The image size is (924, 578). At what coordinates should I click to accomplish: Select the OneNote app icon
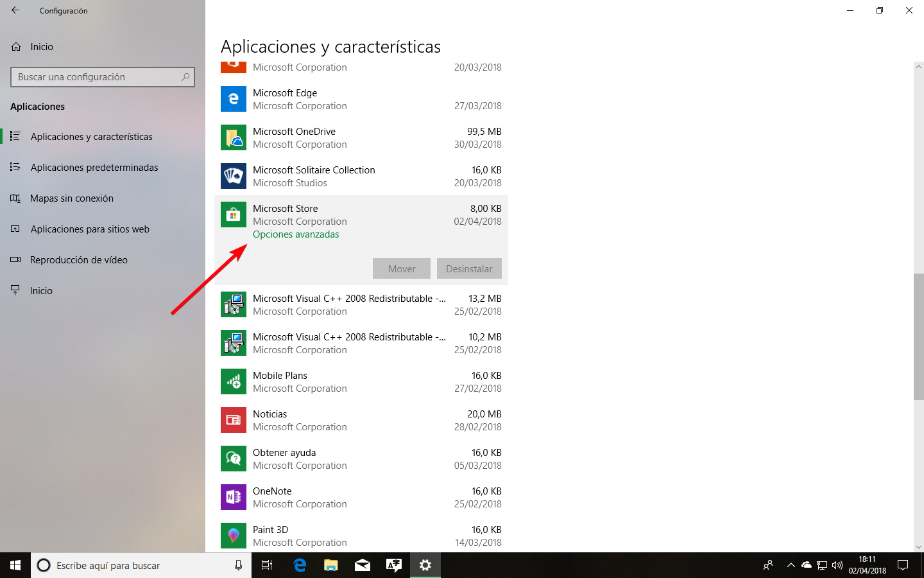click(x=234, y=497)
